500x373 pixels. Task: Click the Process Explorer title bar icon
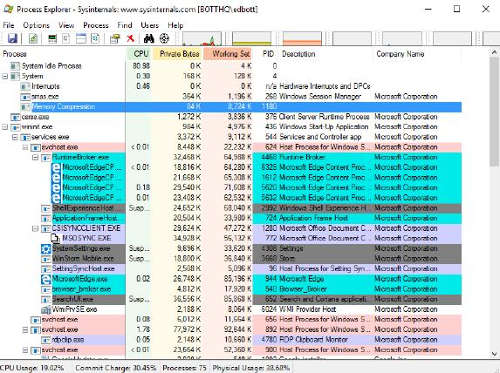(8, 9)
